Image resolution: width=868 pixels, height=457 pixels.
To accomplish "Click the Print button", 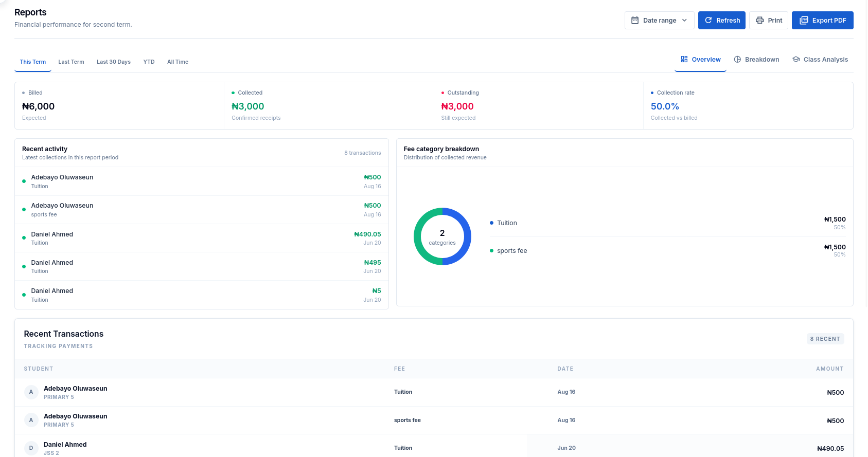I will (769, 21).
